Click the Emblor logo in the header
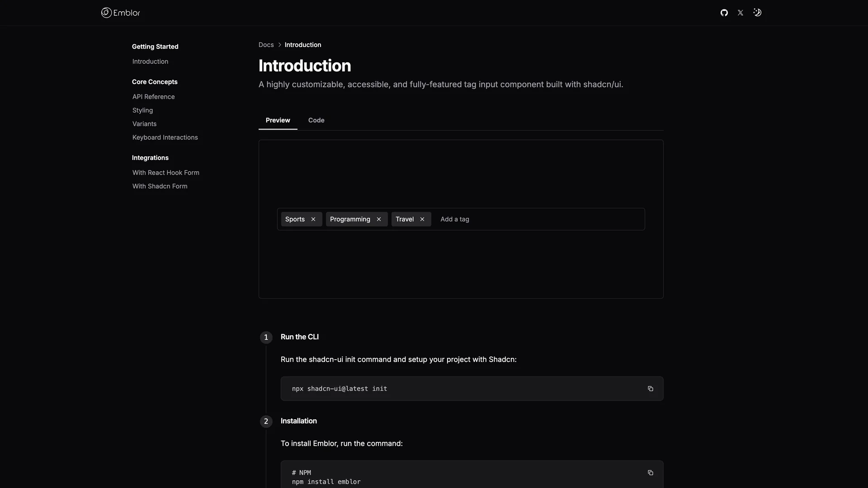 click(120, 12)
